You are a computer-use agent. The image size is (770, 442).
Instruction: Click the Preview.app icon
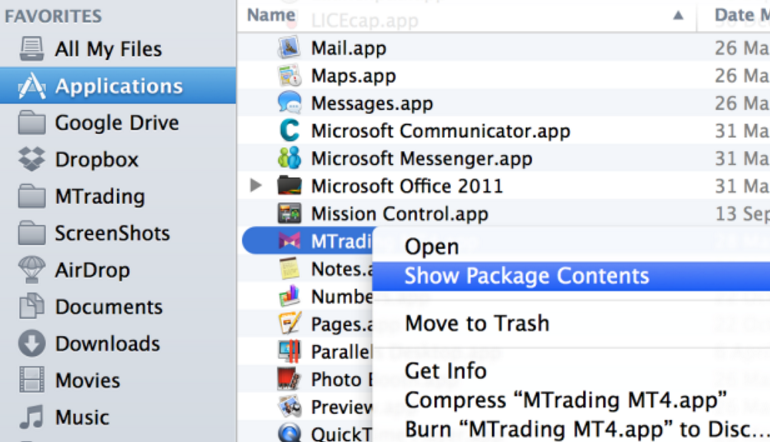(289, 407)
